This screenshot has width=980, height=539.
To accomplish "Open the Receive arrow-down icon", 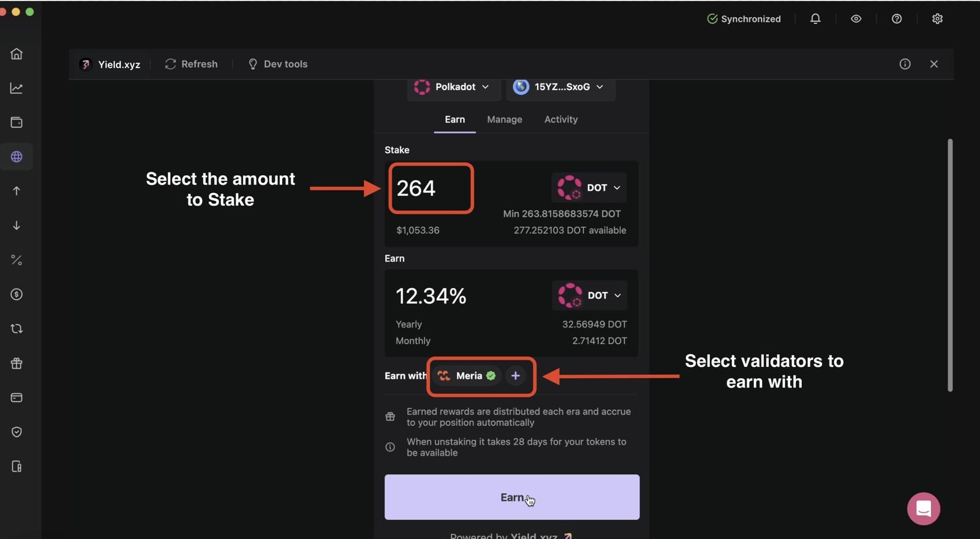I will (x=17, y=225).
